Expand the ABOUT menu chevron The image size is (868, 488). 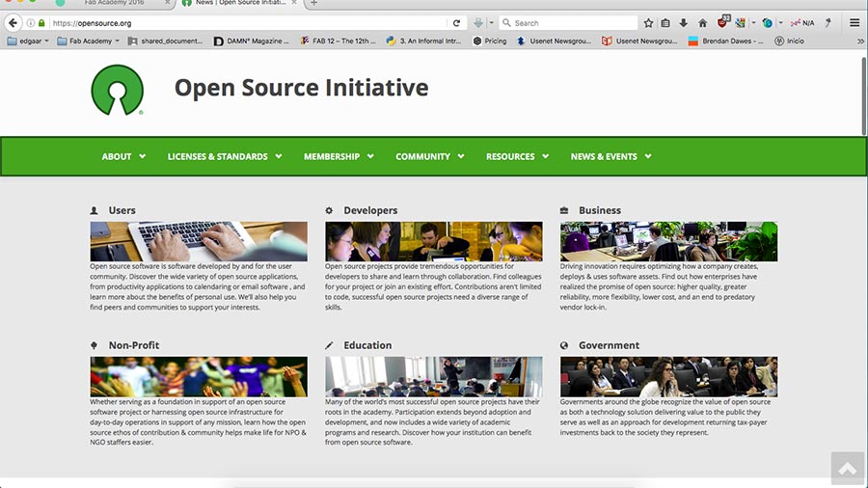143,156
